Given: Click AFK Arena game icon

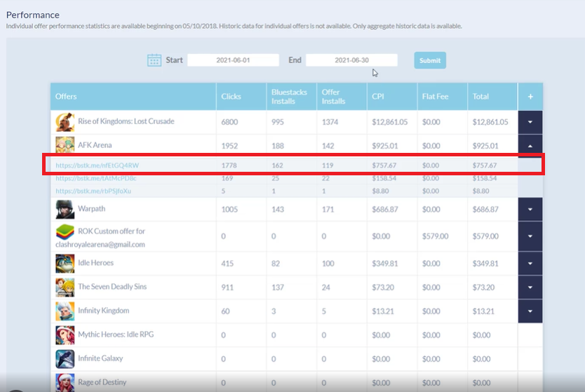Looking at the screenshot, I should [x=65, y=145].
